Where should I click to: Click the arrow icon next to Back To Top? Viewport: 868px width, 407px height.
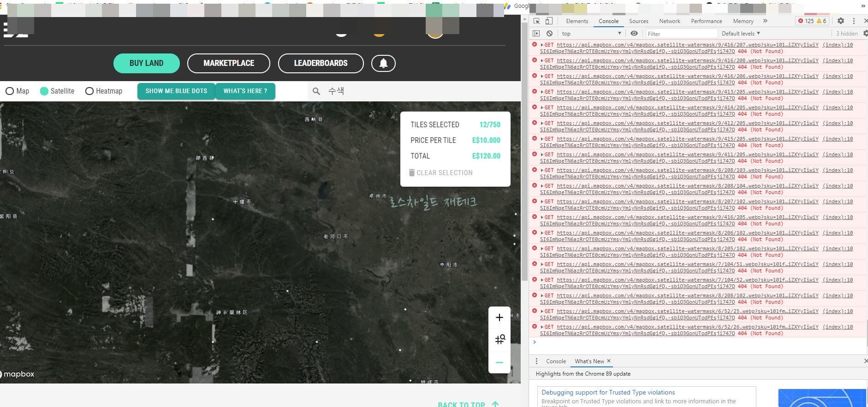495,404
